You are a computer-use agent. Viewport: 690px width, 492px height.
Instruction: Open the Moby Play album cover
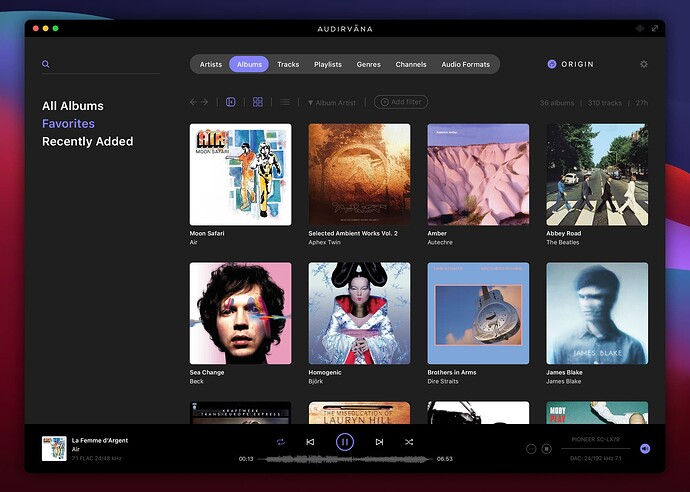pos(597,413)
